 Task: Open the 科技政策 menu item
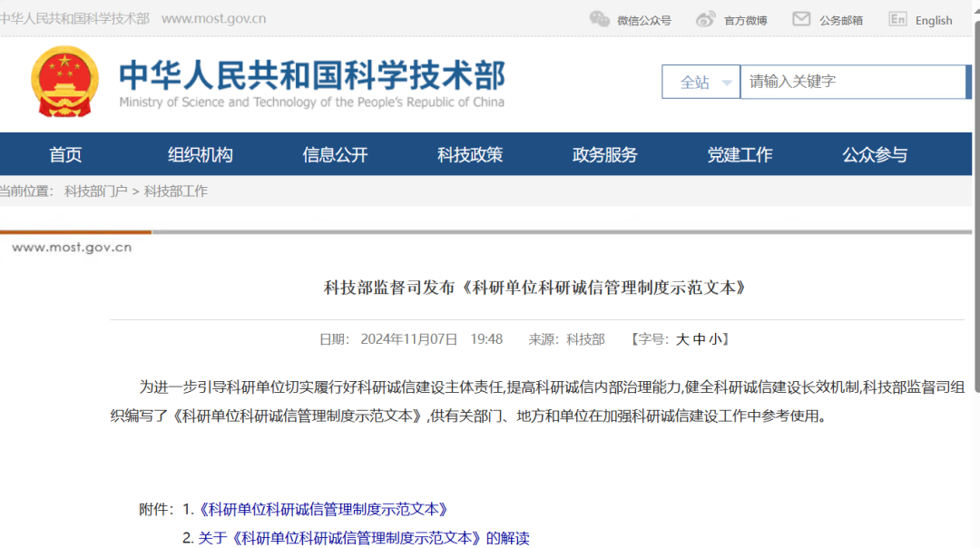[x=470, y=154]
